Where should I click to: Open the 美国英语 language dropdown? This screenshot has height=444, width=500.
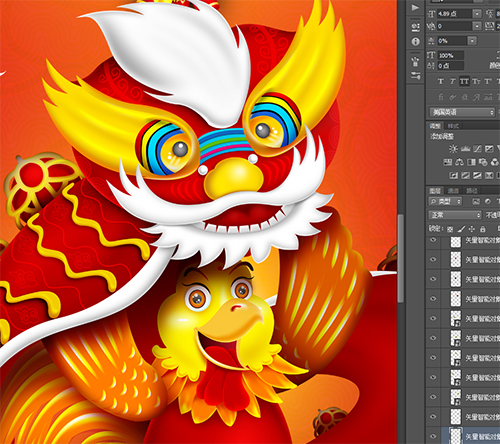(x=462, y=112)
